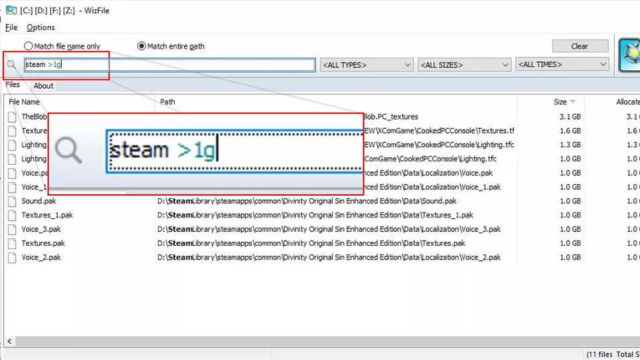640x360 pixels.
Task: Select the file icon next to Textures.pak
Action: point(12,243)
